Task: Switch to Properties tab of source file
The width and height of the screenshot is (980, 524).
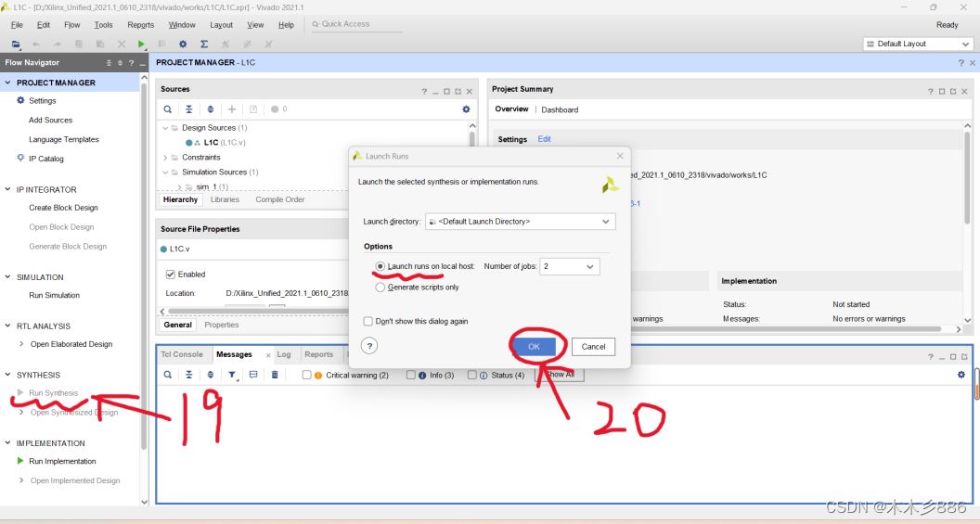Action: point(221,325)
